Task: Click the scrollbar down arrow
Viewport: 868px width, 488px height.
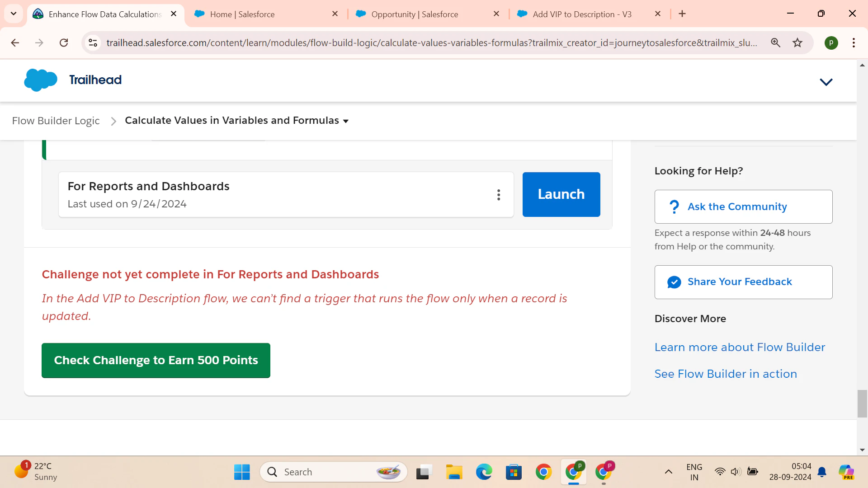Action: point(862,450)
